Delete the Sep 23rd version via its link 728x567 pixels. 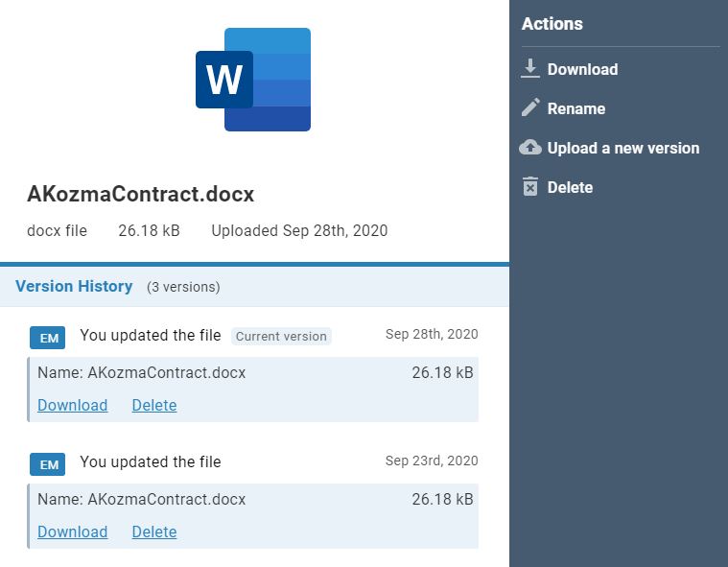(x=154, y=532)
